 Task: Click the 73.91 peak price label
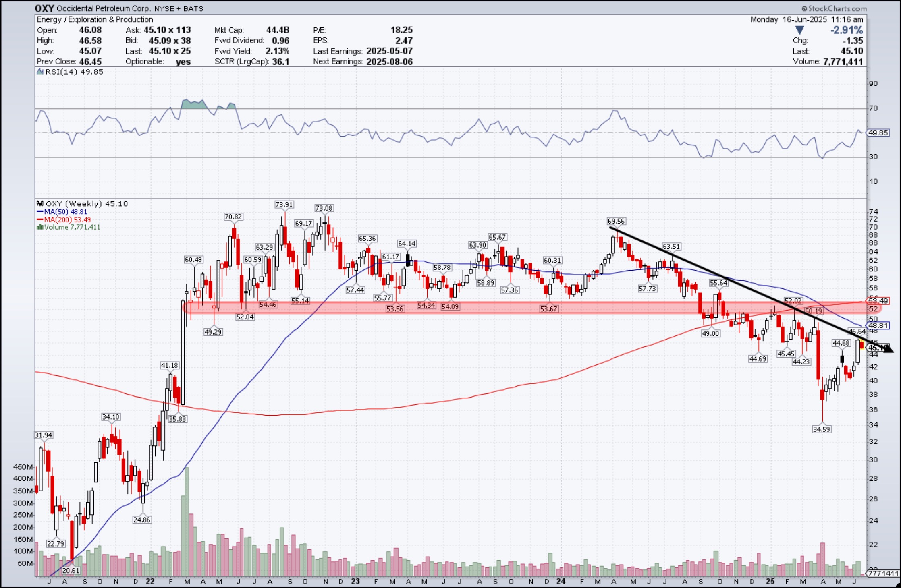[284, 205]
